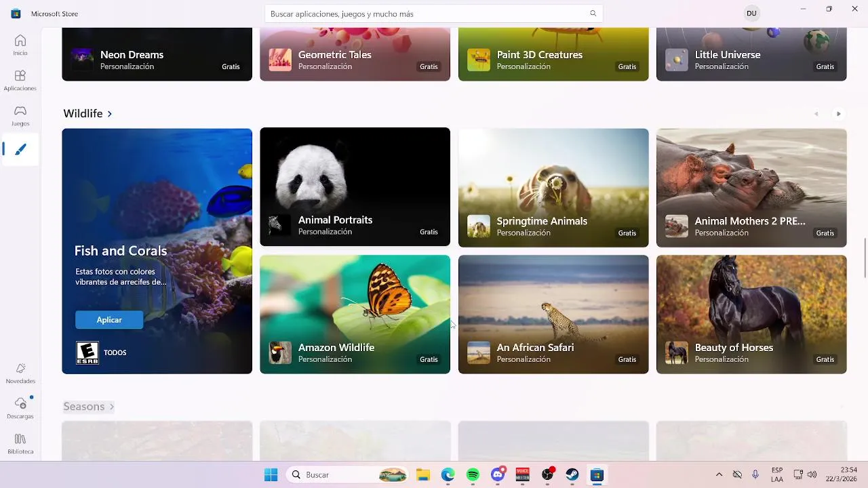Click the Microsoft Store logo in title bar

pyautogui.click(x=16, y=14)
